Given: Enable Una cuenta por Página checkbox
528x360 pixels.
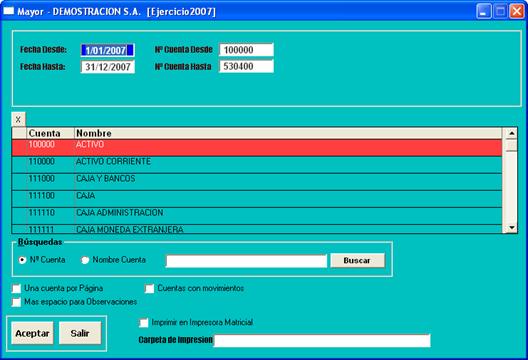Looking at the screenshot, I should tap(16, 289).
